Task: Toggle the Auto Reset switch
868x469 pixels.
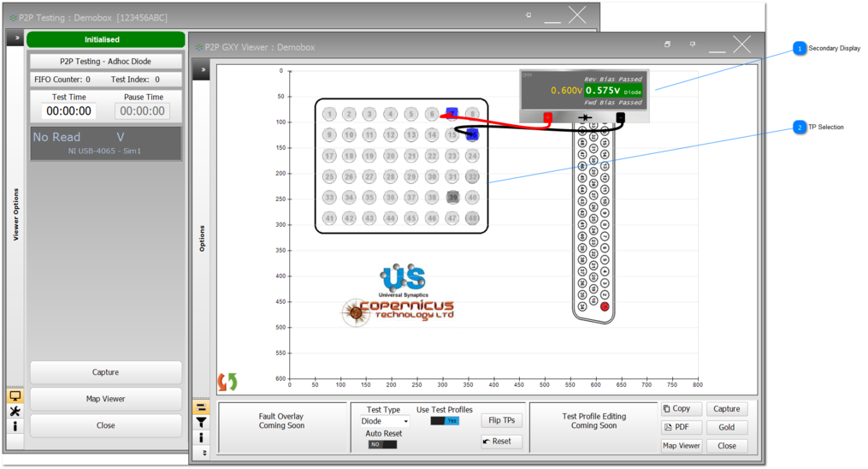Action: click(x=382, y=444)
